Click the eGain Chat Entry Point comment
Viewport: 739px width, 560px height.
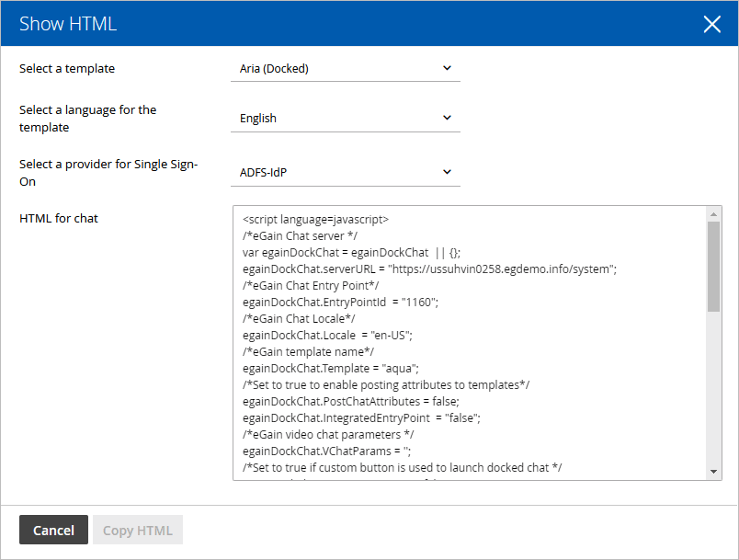[x=311, y=286]
